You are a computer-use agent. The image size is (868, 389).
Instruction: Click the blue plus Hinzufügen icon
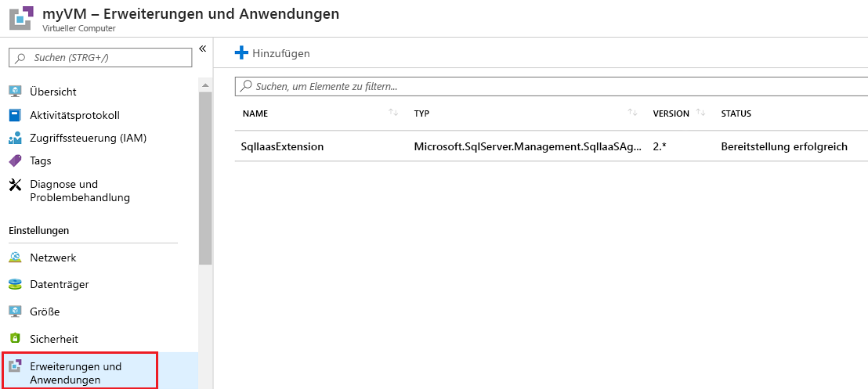point(241,53)
